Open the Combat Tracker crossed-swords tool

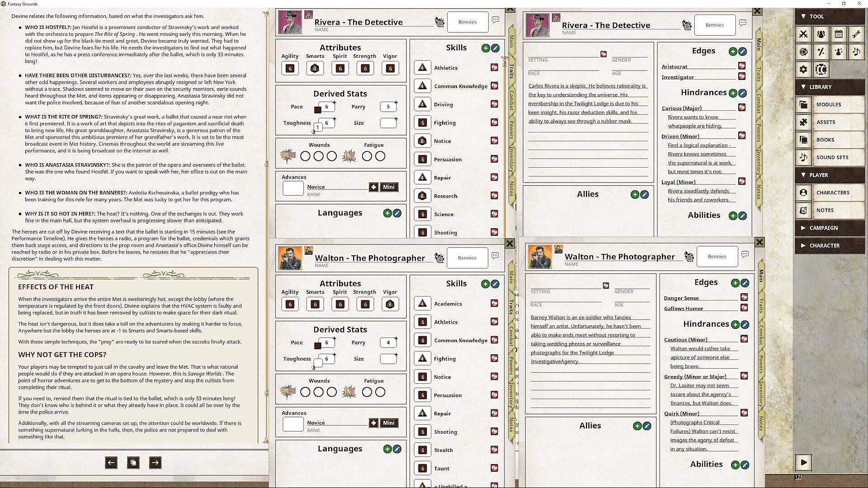(803, 34)
